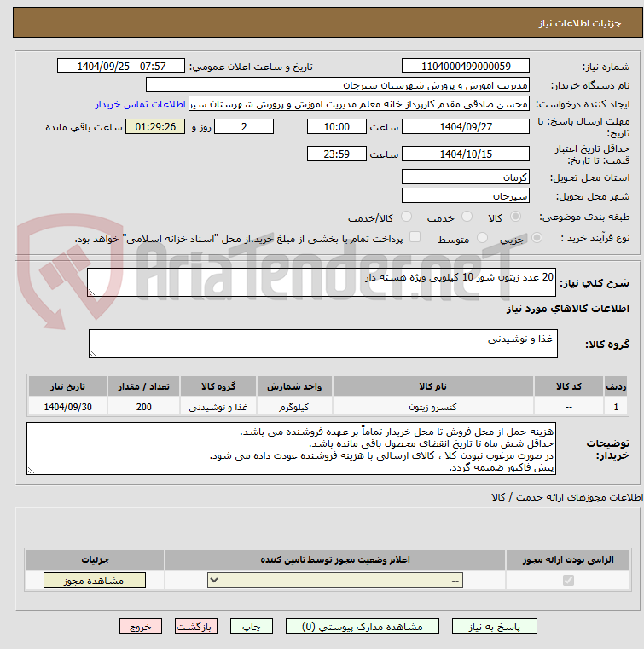
Task: Click the 'بازگشت' back button
Action: coord(196,626)
